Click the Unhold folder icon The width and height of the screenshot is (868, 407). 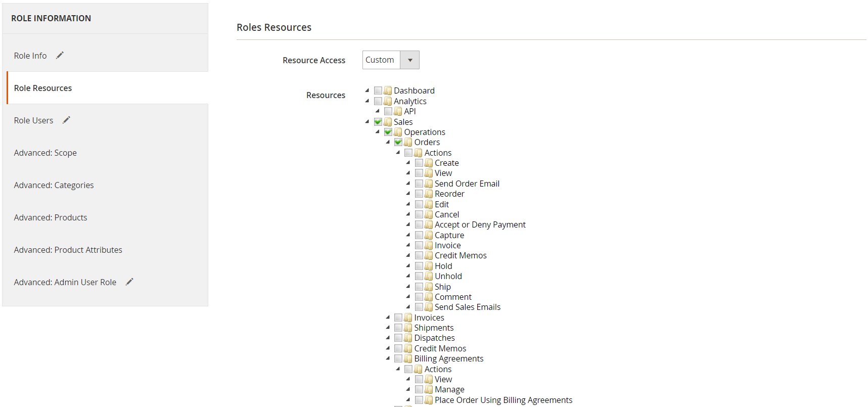[429, 276]
